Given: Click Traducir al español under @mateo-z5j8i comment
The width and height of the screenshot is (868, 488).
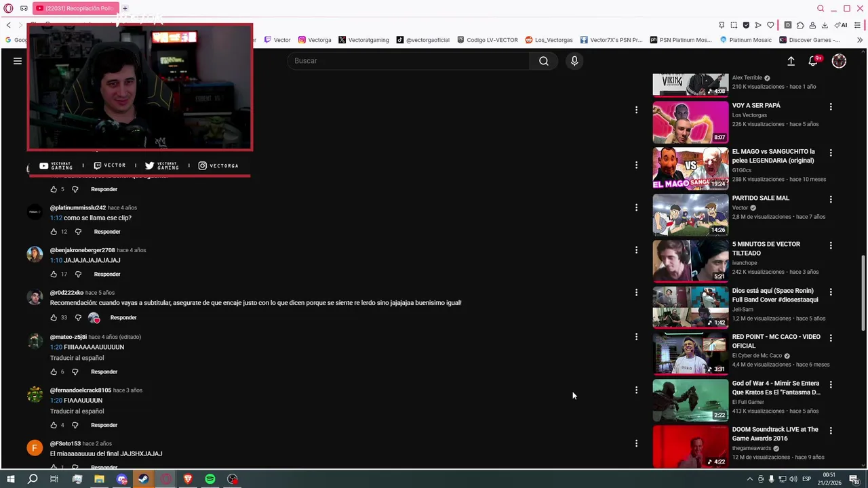Looking at the screenshot, I should click(77, 358).
